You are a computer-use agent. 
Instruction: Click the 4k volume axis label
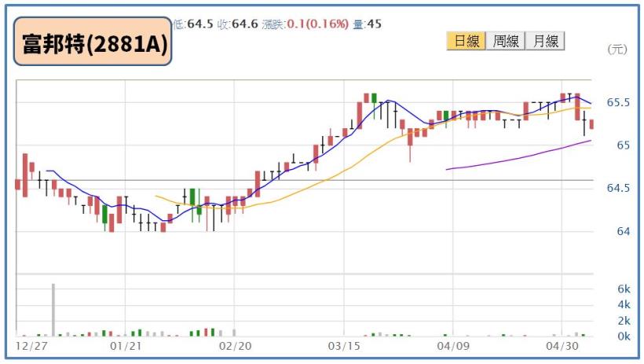[624, 305]
